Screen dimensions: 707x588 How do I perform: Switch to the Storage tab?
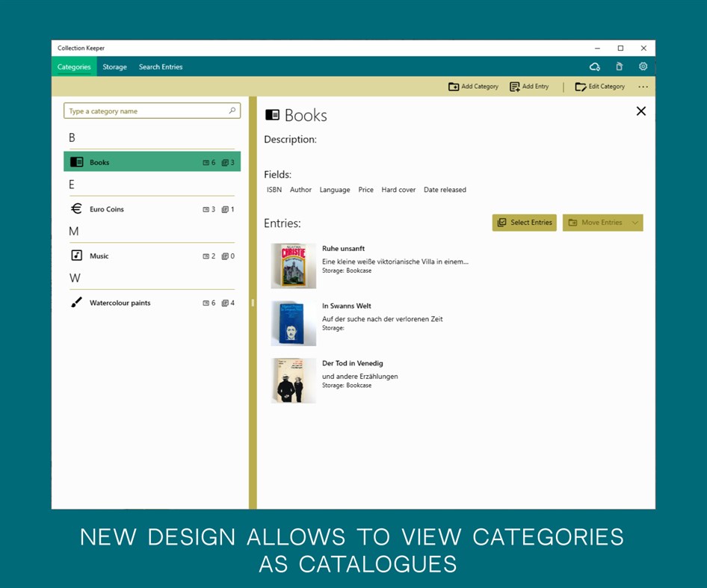(x=114, y=66)
